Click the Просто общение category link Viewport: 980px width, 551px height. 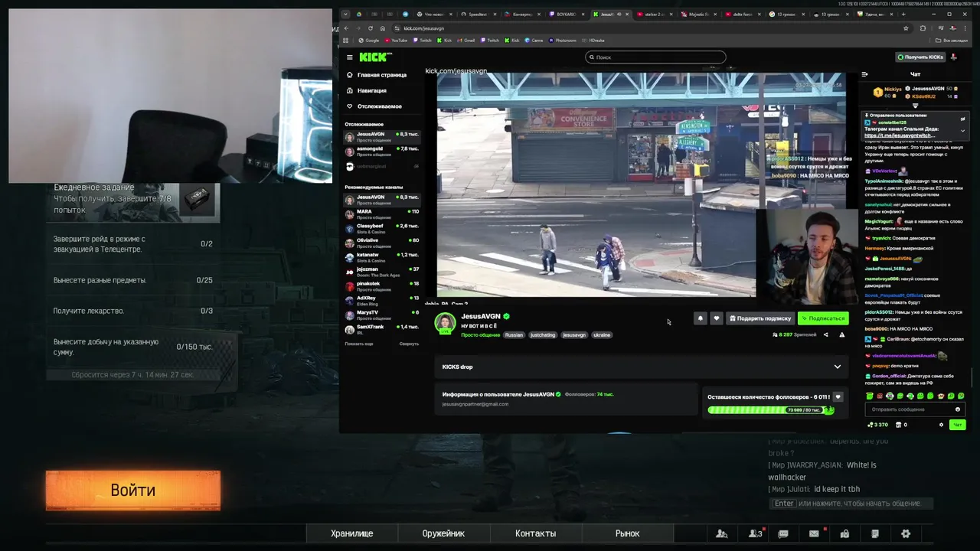point(480,334)
